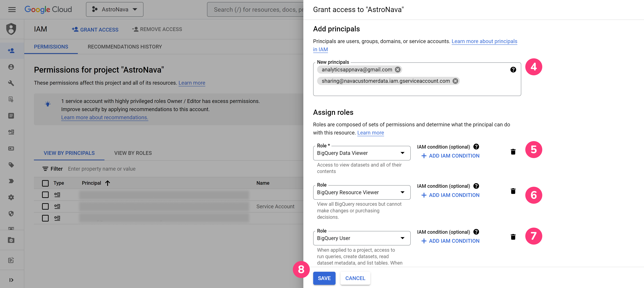Viewport: 644px width, 288px height.
Task: Open the lined document sidebar icon
Action: 11,116
